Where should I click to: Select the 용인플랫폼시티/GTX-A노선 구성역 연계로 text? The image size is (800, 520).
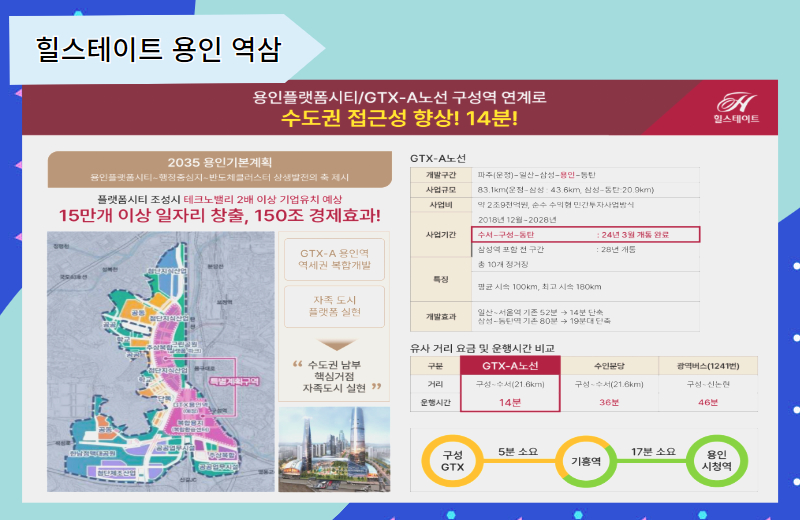[x=399, y=96]
